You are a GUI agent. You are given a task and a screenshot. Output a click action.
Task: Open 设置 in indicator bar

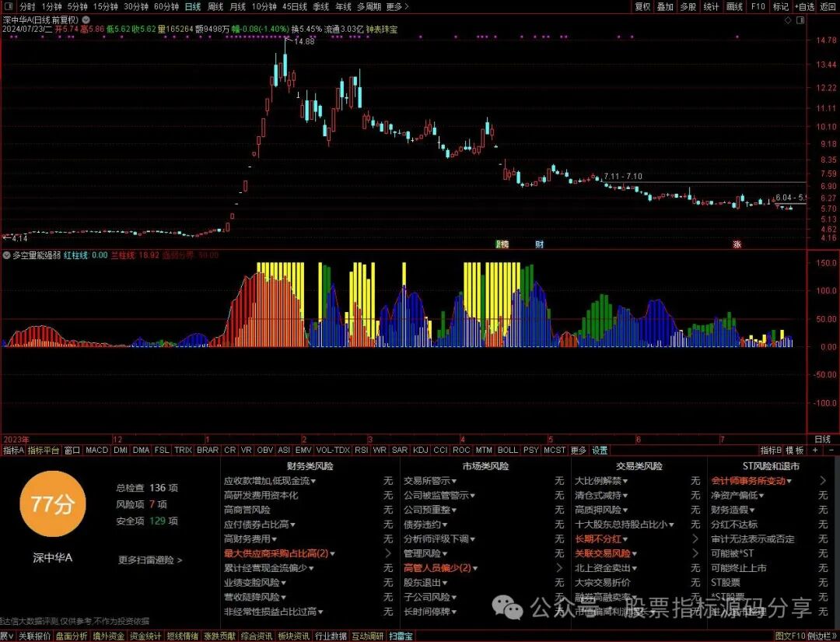[600, 450]
